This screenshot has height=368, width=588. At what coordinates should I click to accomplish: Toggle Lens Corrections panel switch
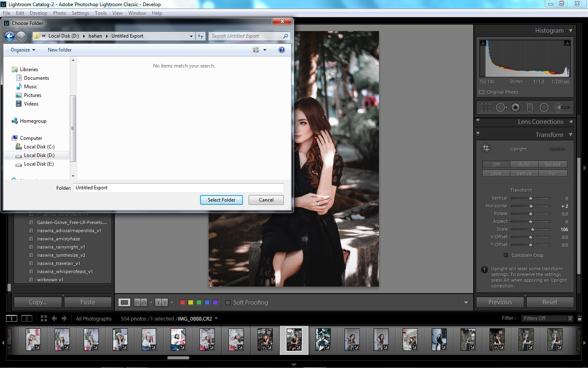click(x=478, y=121)
